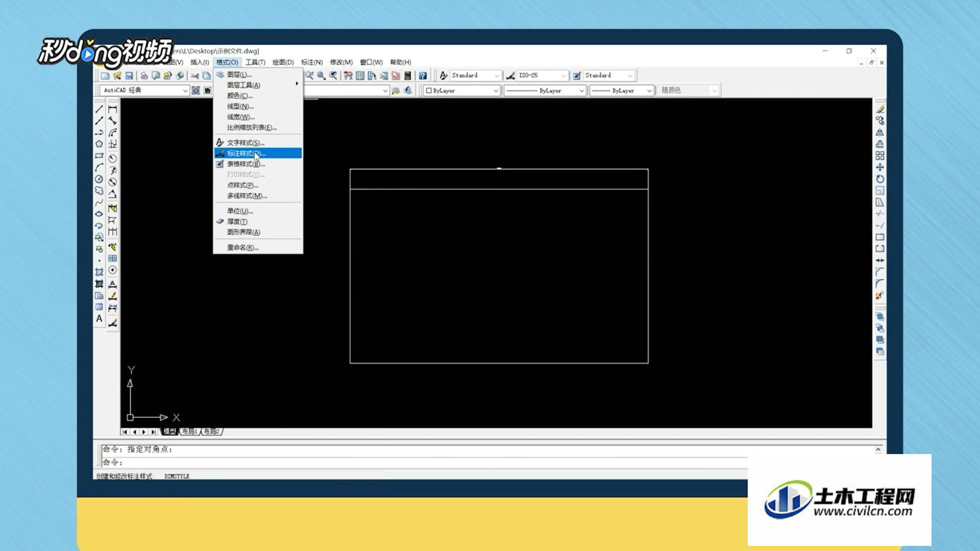The width and height of the screenshot is (980, 551).
Task: Choose 单位(U)... menu entry
Action: coord(258,211)
